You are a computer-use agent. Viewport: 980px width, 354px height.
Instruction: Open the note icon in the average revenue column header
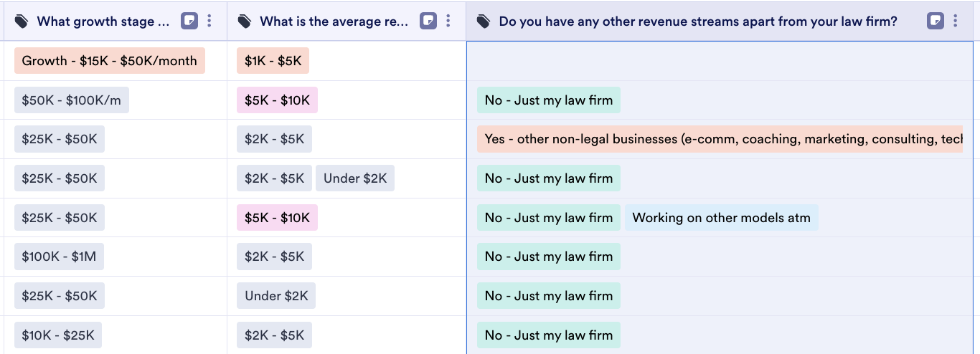[x=428, y=21]
